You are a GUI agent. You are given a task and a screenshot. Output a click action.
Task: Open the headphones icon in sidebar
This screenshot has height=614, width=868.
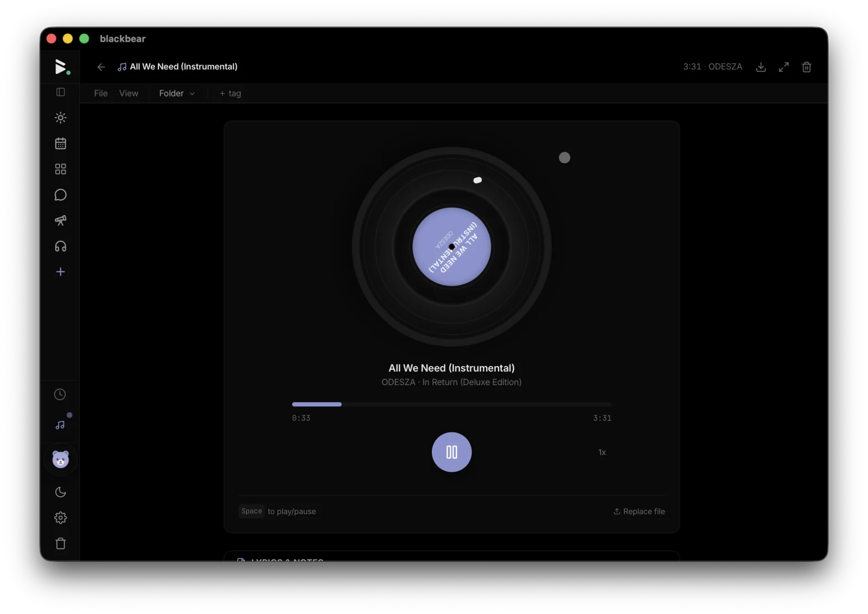point(61,246)
